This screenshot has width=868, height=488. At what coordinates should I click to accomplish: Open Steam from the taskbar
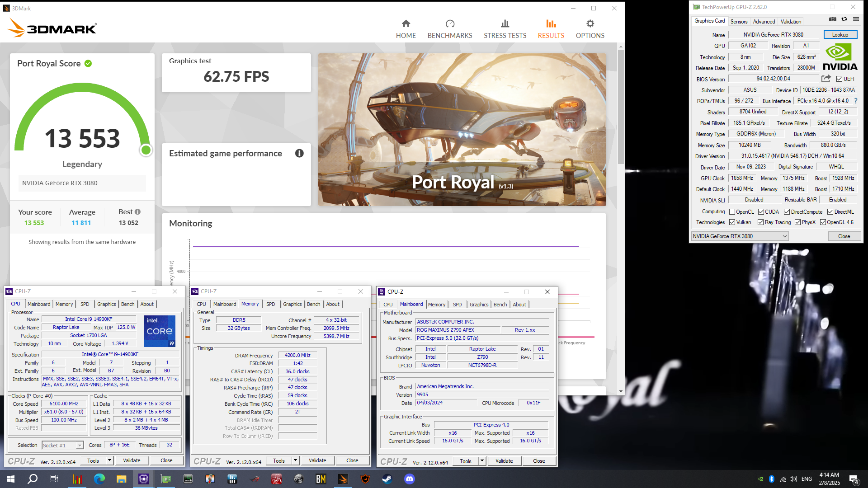tap(387, 479)
